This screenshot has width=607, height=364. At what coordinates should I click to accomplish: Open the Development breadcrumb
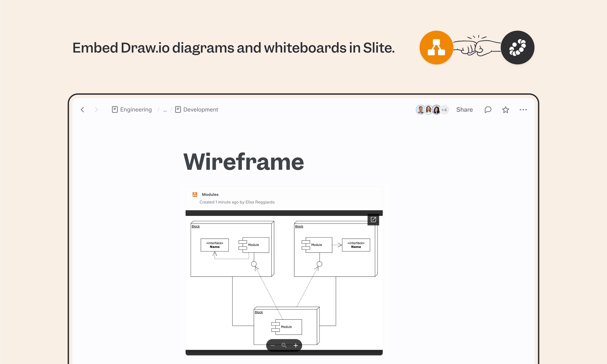point(200,110)
